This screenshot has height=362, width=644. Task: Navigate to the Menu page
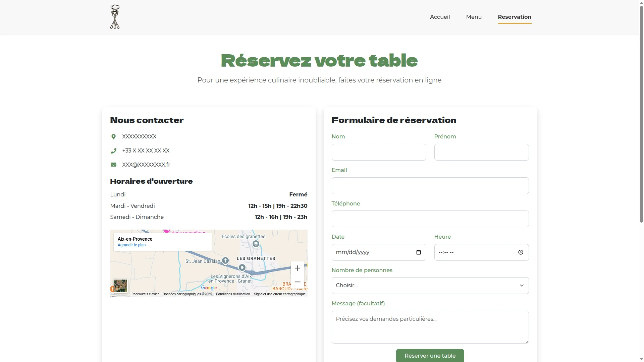coord(474,17)
